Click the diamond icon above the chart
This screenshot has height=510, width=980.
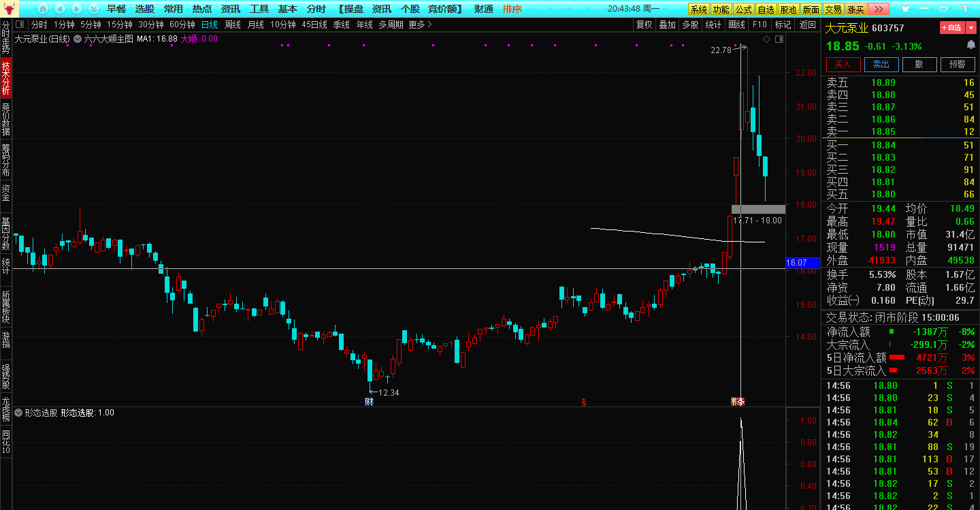pos(766,39)
